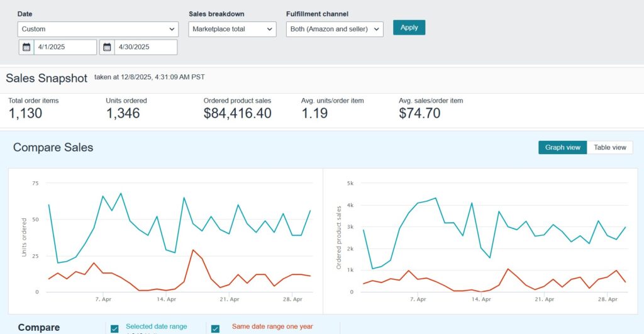Click the 4/1/2025 start date field

click(x=65, y=47)
